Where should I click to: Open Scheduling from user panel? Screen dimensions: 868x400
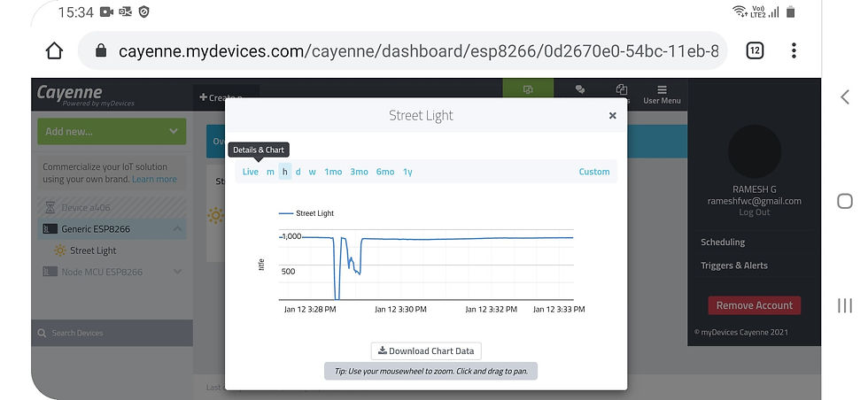(x=723, y=242)
